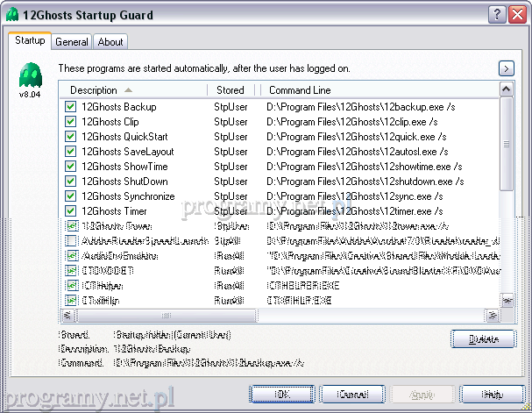Uncheck the 12Ghosts Backup checkbox
Screen dimensions: 532x413
pos(71,107)
